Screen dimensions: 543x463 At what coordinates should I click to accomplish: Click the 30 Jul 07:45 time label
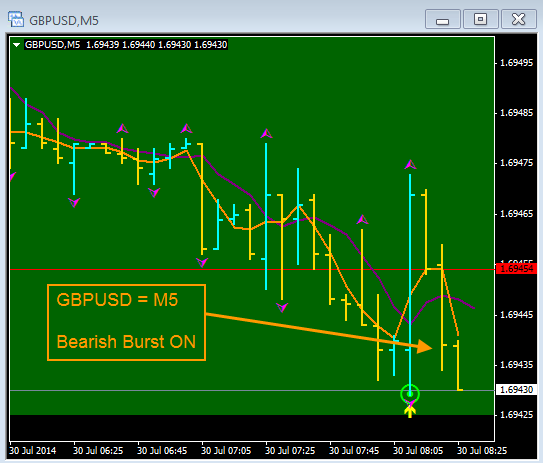[x=354, y=451]
